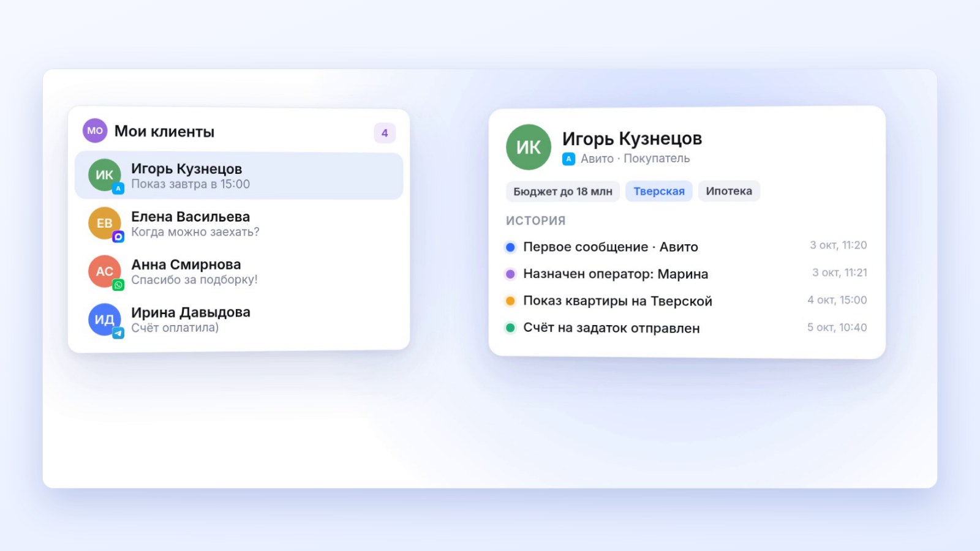980x551 pixels.
Task: Click the profile name Игорь Кузнецов heading
Action: [x=632, y=139]
